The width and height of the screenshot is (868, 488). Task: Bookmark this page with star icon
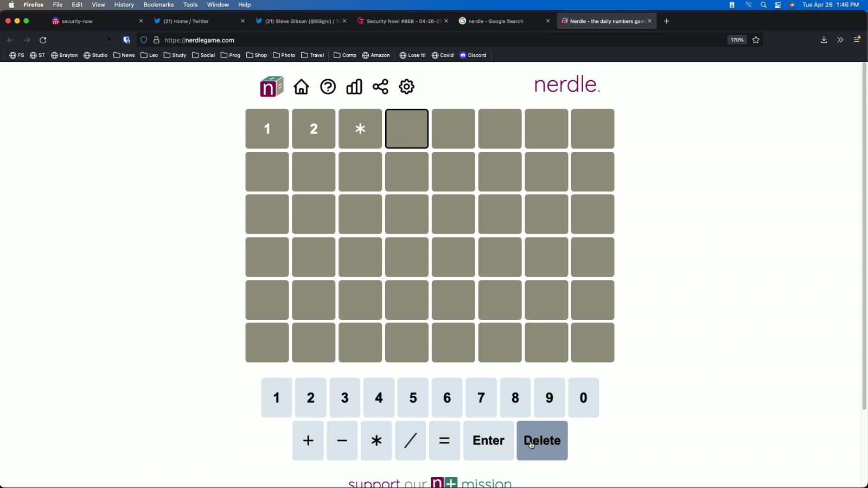tap(756, 40)
